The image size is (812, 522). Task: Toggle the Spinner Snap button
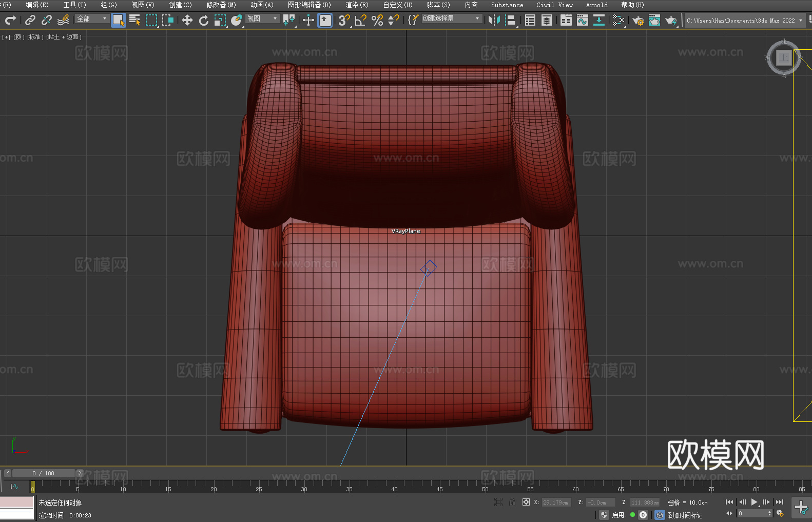coord(394,20)
